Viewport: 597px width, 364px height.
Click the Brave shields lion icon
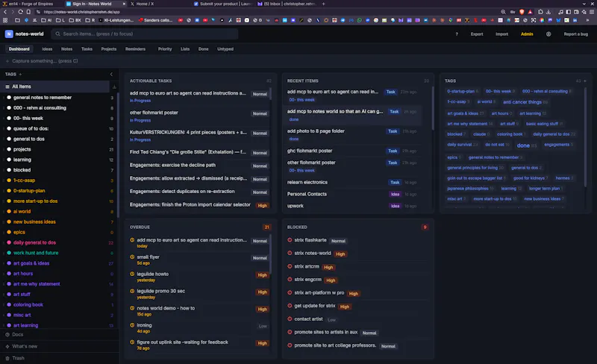click(x=522, y=12)
